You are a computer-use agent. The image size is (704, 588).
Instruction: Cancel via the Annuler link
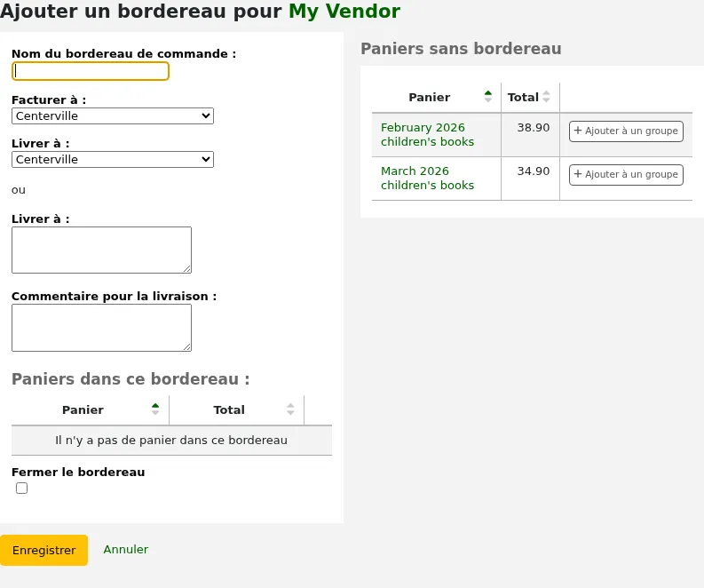[126, 550]
